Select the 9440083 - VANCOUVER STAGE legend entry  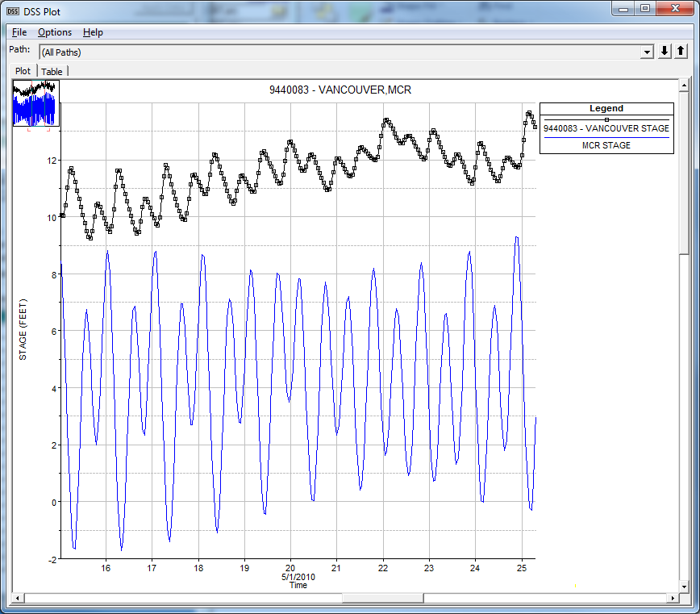click(606, 128)
